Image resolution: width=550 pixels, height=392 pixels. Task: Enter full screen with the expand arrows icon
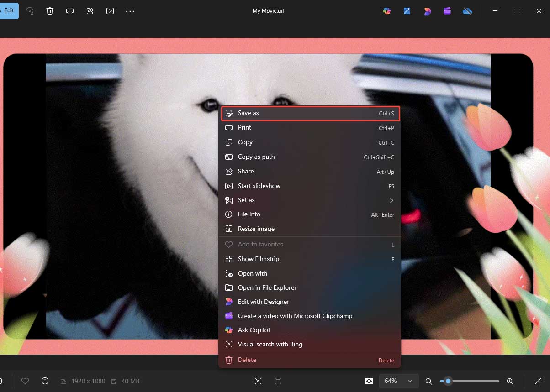pos(538,381)
